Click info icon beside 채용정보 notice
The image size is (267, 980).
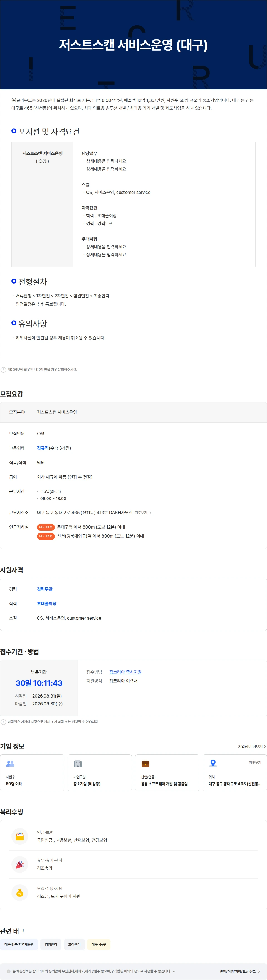(3, 370)
